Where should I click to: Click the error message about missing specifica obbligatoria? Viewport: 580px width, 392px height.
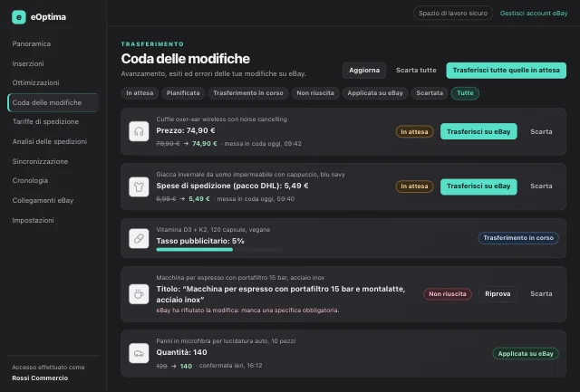click(x=247, y=311)
